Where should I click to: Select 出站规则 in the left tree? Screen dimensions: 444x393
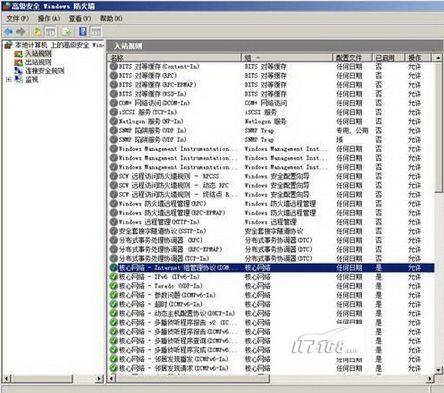point(38,62)
